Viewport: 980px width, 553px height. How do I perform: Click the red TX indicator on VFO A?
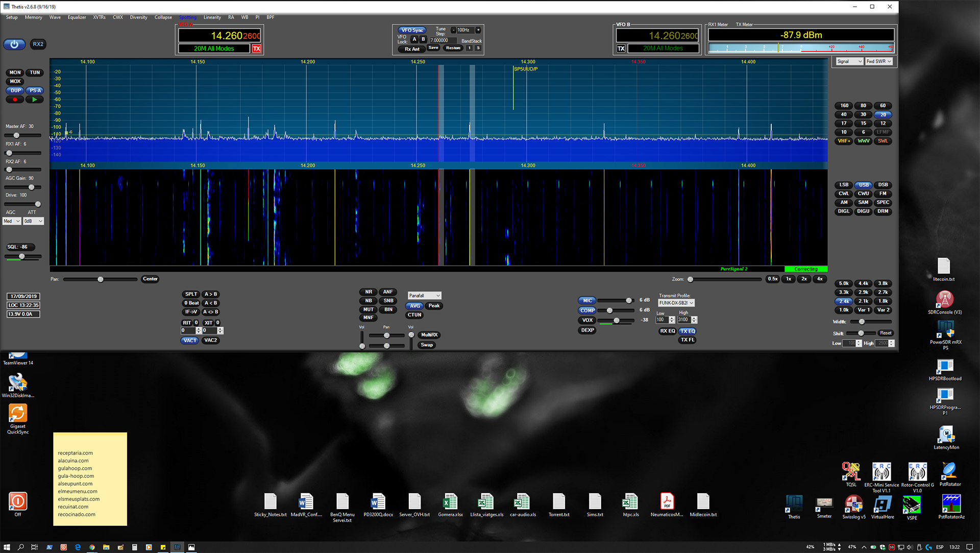(256, 49)
